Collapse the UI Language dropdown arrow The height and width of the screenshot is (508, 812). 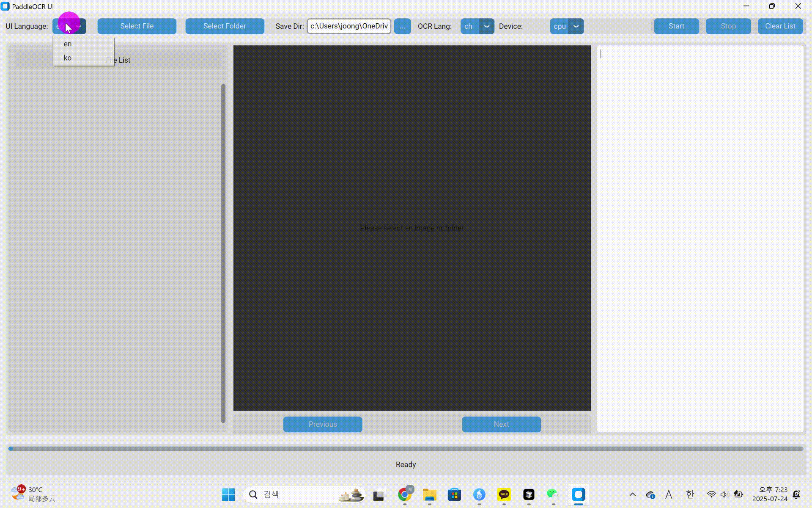[x=80, y=26]
